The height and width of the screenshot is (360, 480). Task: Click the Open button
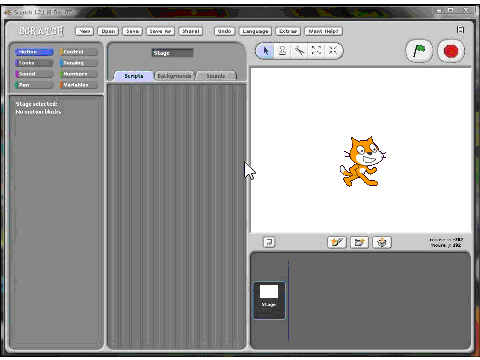pyautogui.click(x=108, y=31)
